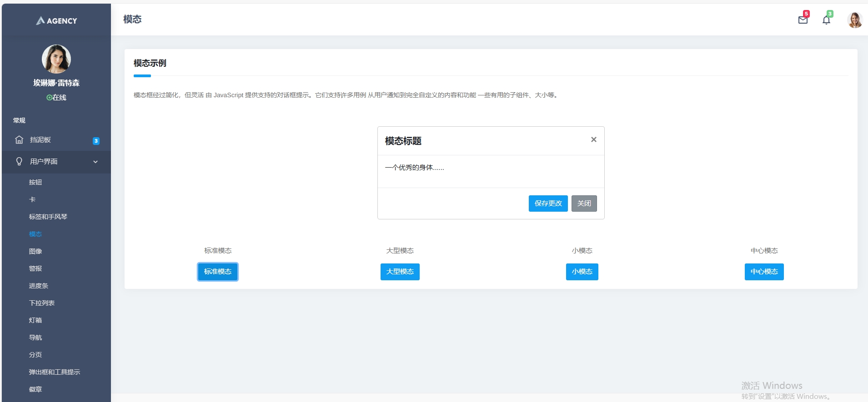Go to 按钮 submenu page
Viewport: 868px width, 402px height.
[x=35, y=182]
